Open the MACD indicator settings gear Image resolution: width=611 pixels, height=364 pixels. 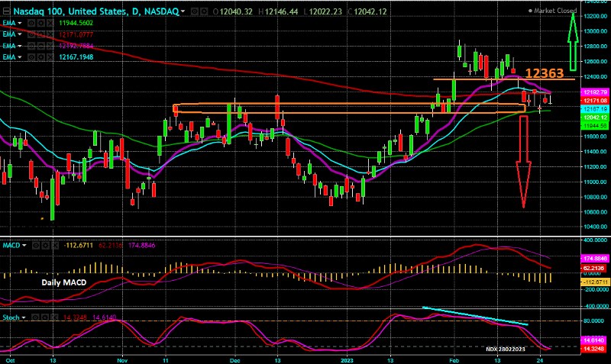tap(45, 246)
